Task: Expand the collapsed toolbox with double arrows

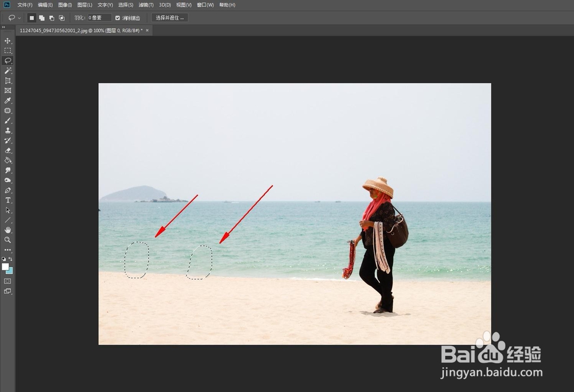Action: coord(3,27)
